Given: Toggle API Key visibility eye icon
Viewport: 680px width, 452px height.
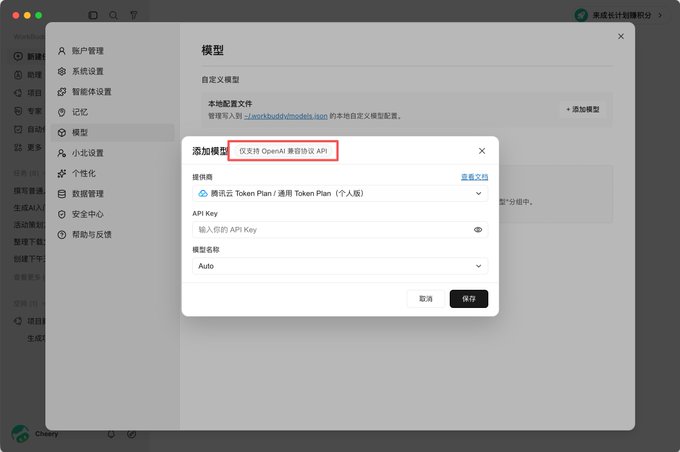Looking at the screenshot, I should pos(478,230).
